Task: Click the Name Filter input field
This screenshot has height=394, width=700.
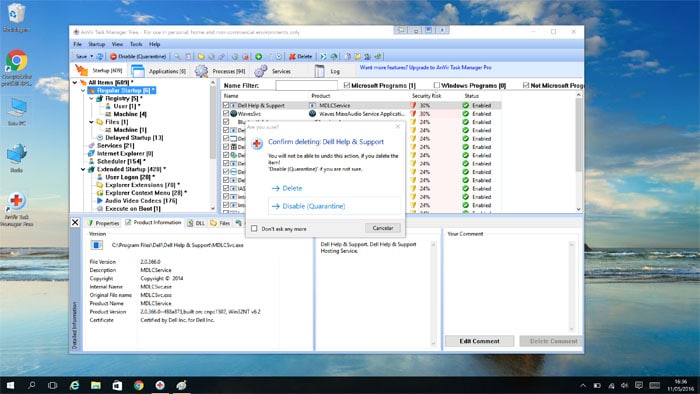Action: [x=306, y=85]
